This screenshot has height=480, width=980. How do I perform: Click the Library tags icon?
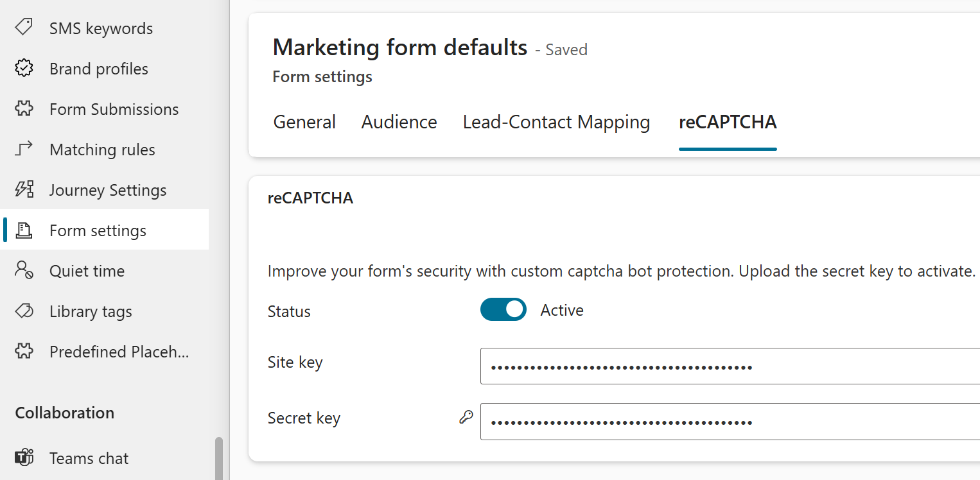point(24,311)
